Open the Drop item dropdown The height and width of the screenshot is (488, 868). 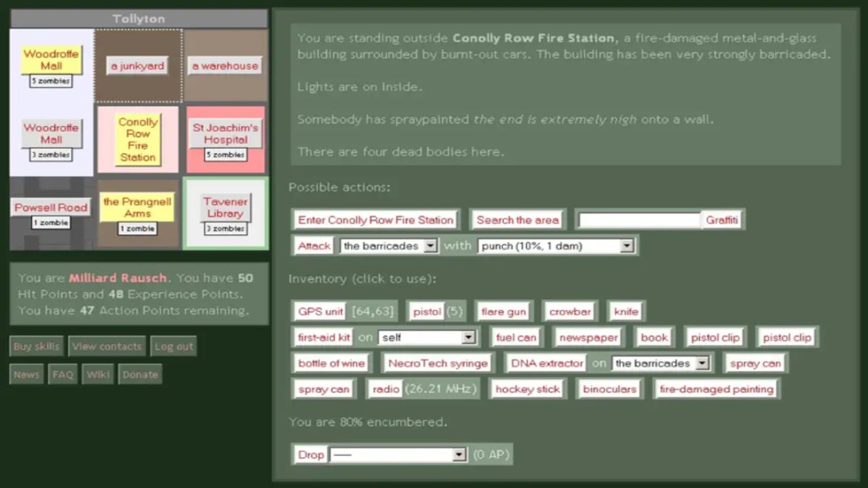pos(399,455)
